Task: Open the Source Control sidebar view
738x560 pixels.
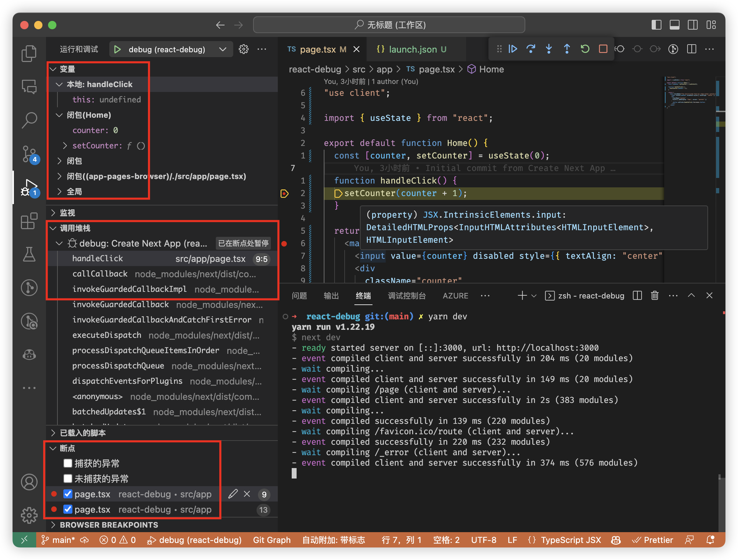Action: click(x=29, y=154)
